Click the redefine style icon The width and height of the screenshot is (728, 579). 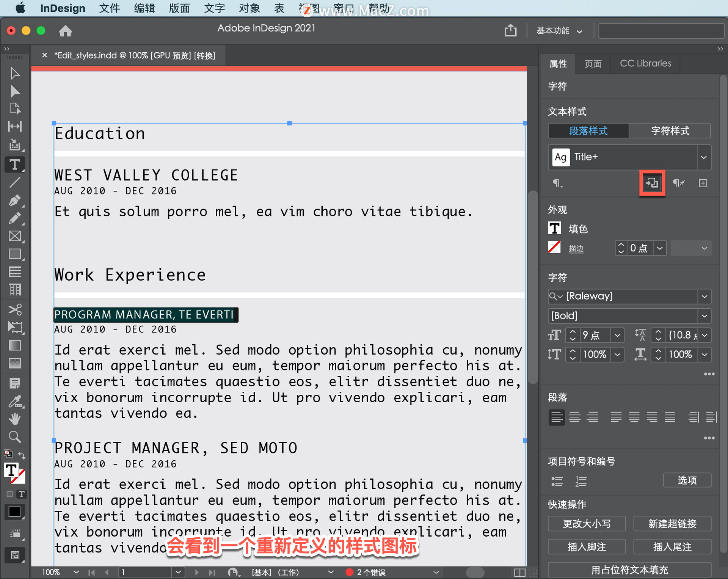click(x=652, y=183)
